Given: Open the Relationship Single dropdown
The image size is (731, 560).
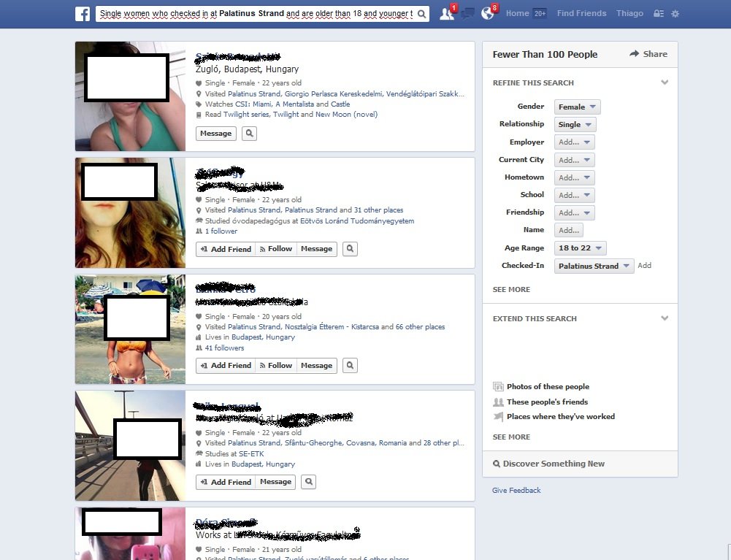Looking at the screenshot, I should 575,125.
